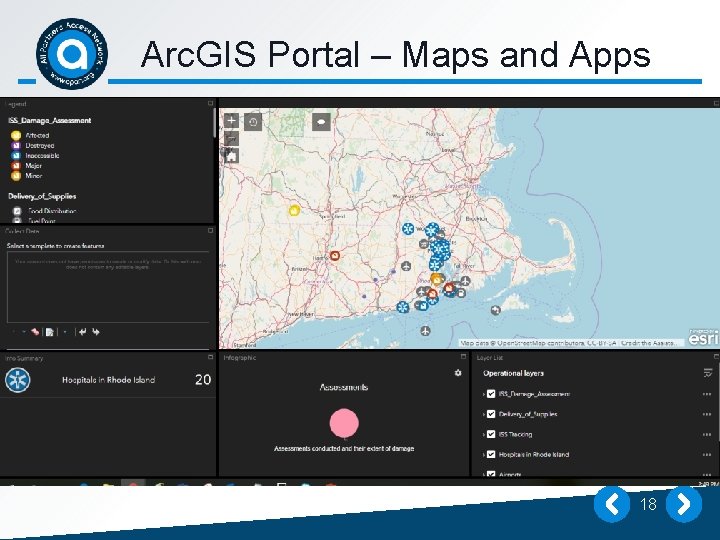This screenshot has width=720, height=540.
Task: Click the 'Delivery_of_Supplies' legend heading
Action: (42, 196)
